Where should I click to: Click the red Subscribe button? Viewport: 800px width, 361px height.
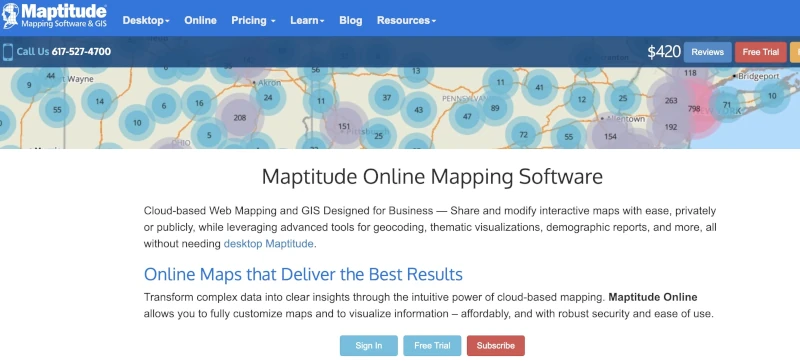pyautogui.click(x=495, y=345)
